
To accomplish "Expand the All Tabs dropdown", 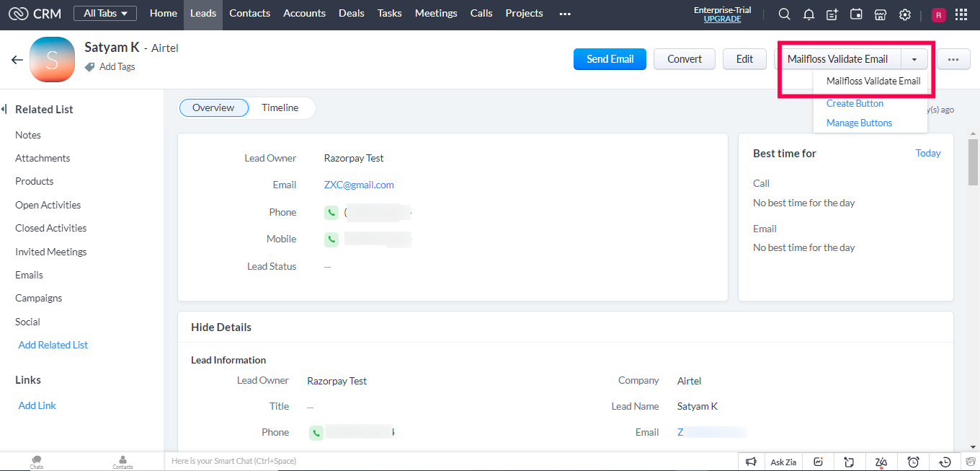I will pos(105,13).
